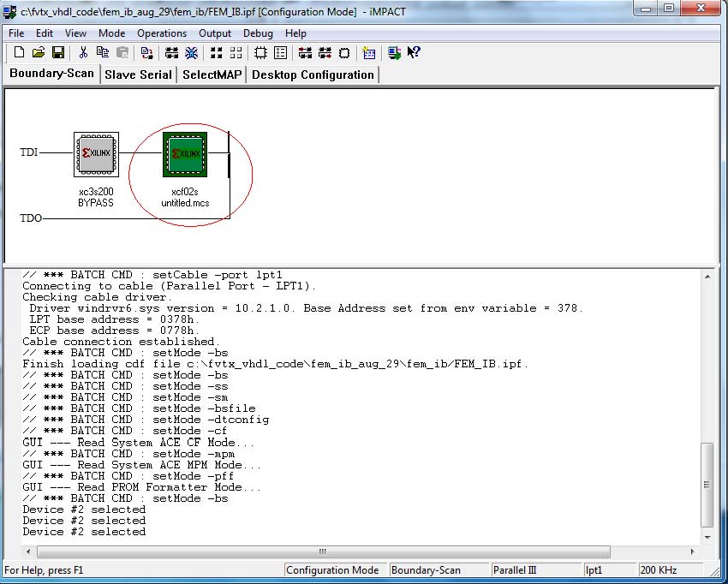Expand the Output menu
This screenshot has height=584, width=728.
[x=215, y=33]
